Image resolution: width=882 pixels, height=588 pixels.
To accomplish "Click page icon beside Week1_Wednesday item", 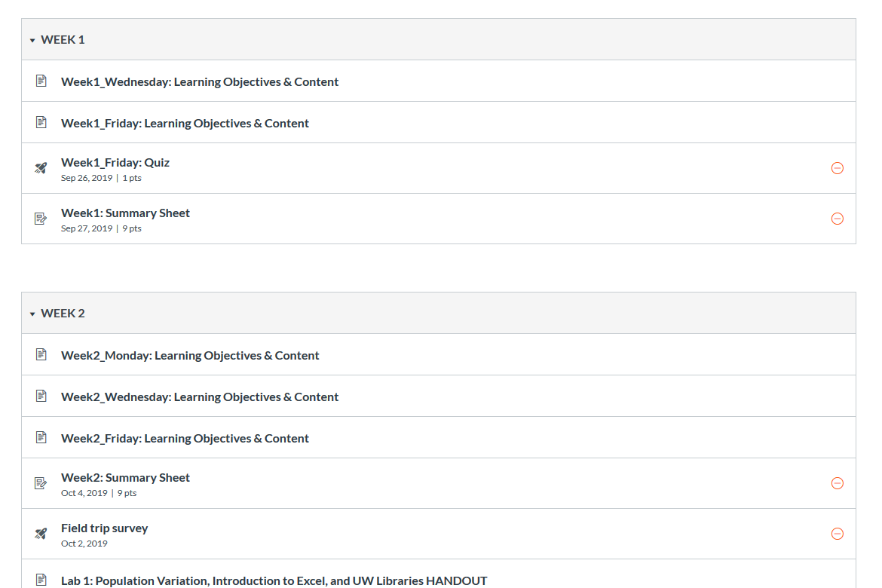I will coord(41,81).
